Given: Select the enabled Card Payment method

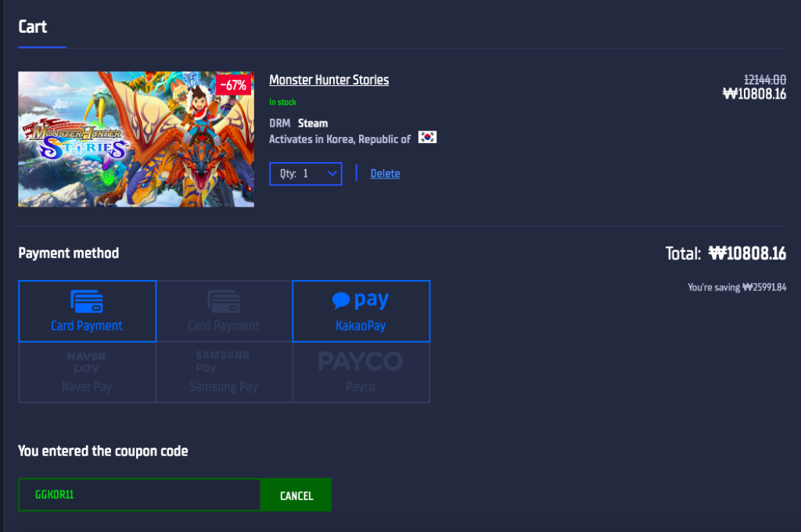Looking at the screenshot, I should tap(87, 311).
